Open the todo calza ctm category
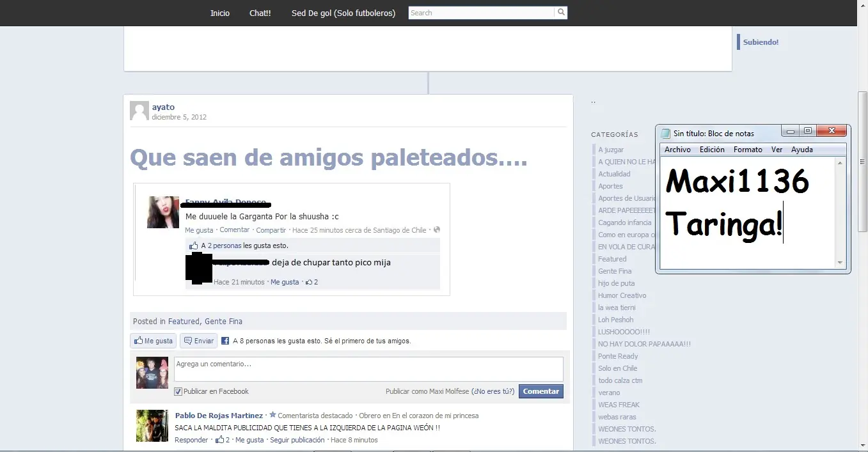The height and width of the screenshot is (452, 868). pyautogui.click(x=620, y=380)
